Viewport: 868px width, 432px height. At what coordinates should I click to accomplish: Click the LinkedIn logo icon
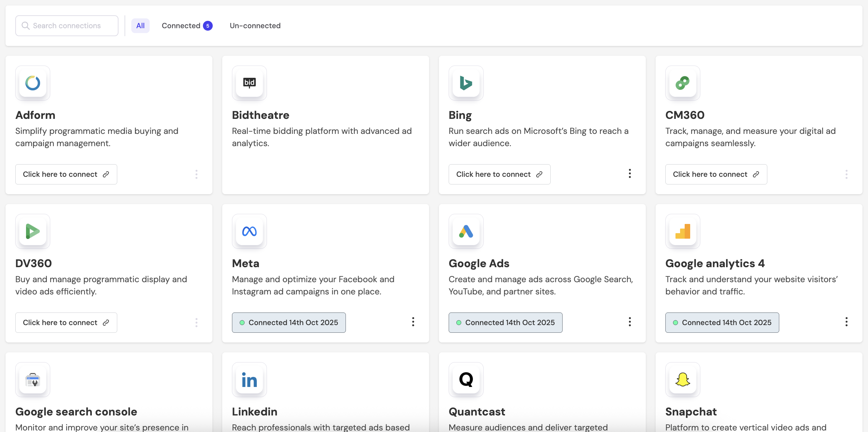(x=249, y=380)
